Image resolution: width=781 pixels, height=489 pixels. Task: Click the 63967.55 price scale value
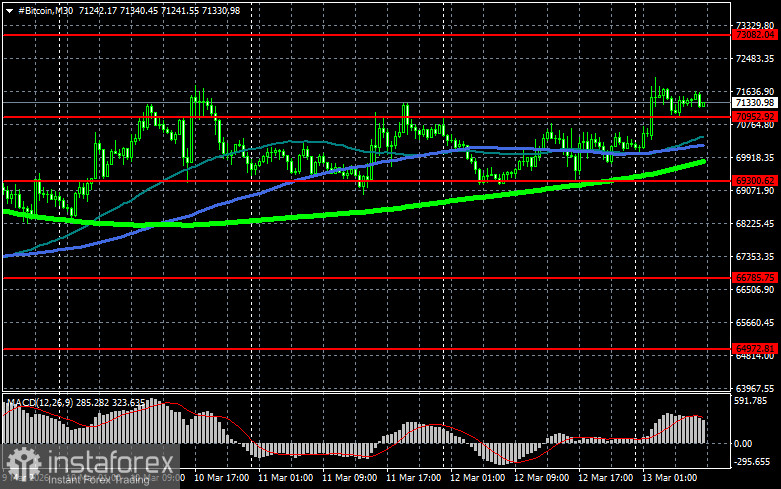(755, 388)
